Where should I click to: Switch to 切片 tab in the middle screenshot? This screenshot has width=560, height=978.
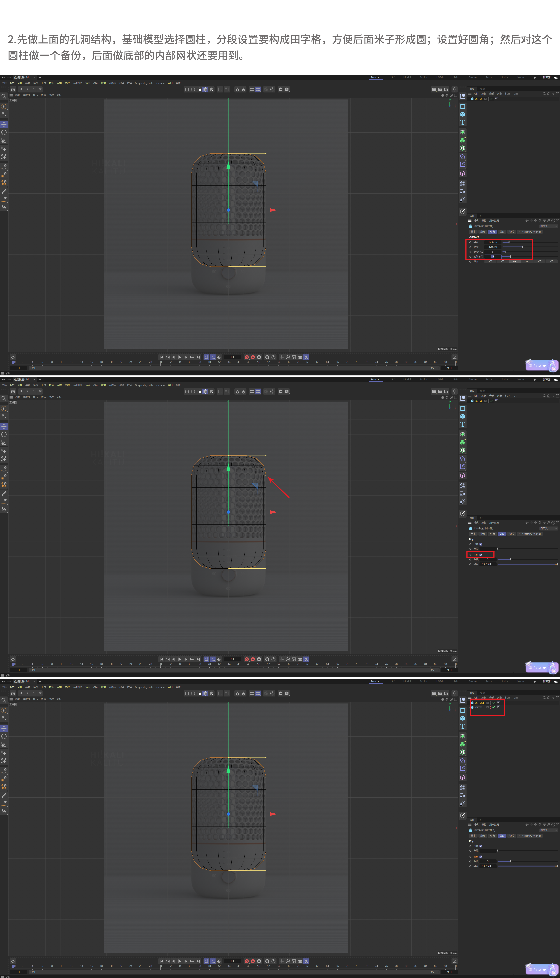tap(512, 534)
